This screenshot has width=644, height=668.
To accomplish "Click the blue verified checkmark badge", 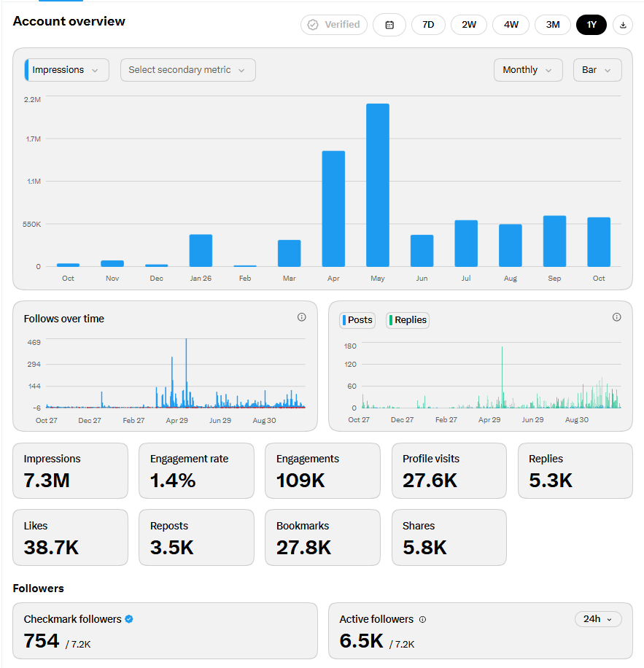I will pyautogui.click(x=129, y=619).
